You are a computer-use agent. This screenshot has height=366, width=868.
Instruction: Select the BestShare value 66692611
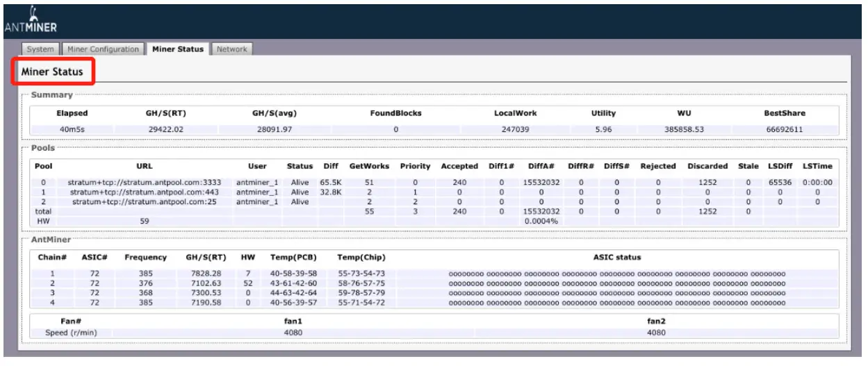[x=786, y=129]
